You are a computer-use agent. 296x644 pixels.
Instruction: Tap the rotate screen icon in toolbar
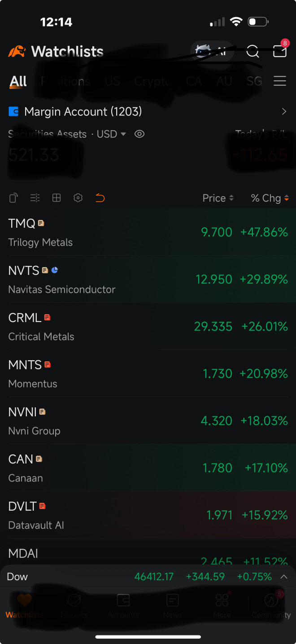tap(14, 198)
